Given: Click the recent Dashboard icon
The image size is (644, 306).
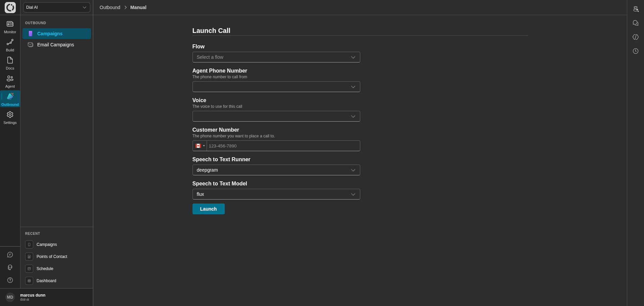Looking at the screenshot, I should (29, 281).
